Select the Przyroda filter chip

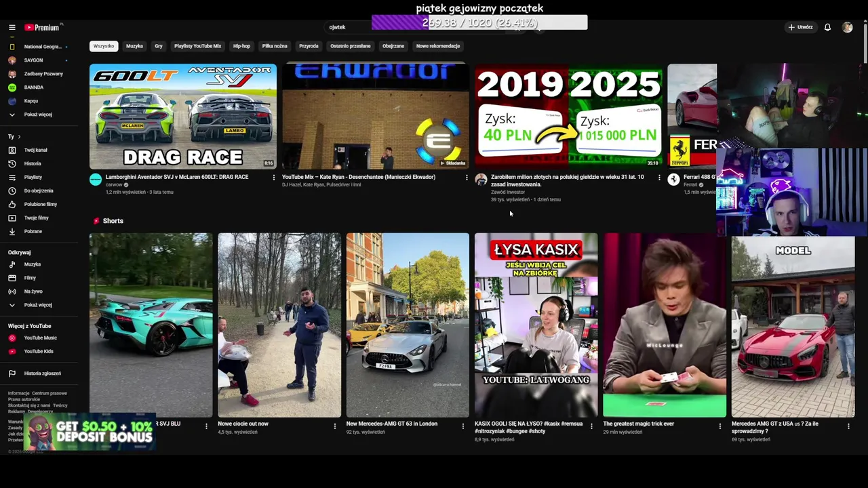point(309,46)
